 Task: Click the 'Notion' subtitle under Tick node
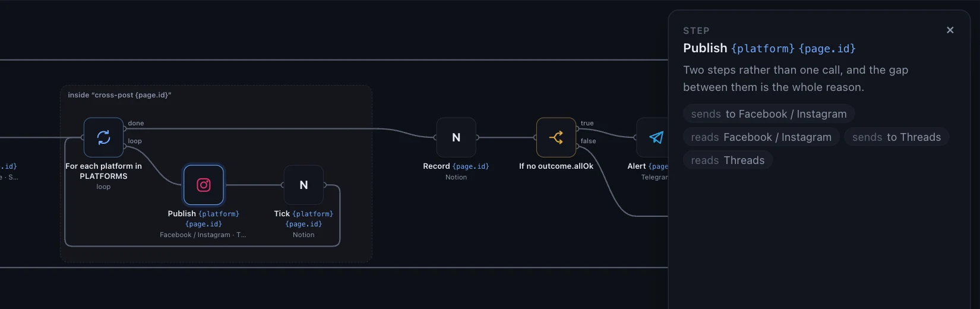coord(304,235)
